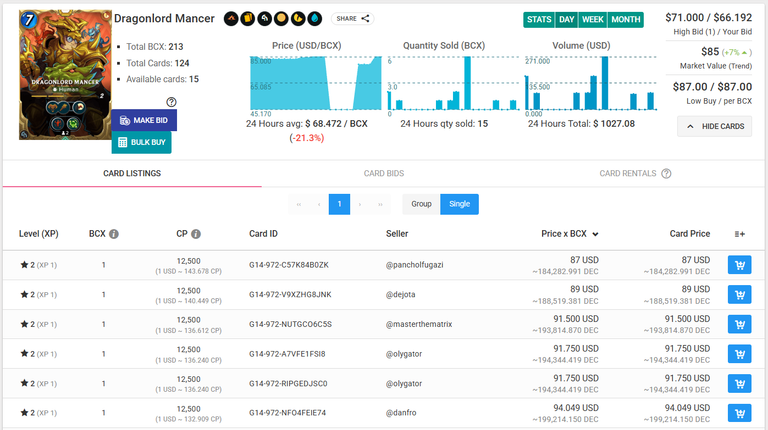Viewport: 768px width, 430px height.
Task: Click the Make Bid button
Action: click(144, 120)
